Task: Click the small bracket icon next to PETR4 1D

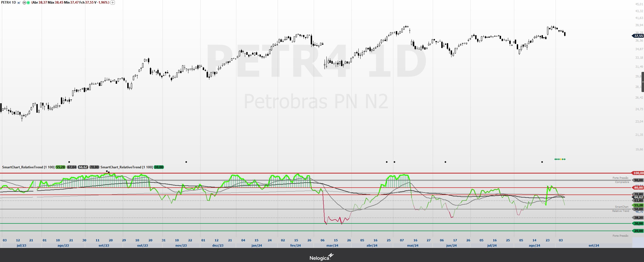Action: 19,2
